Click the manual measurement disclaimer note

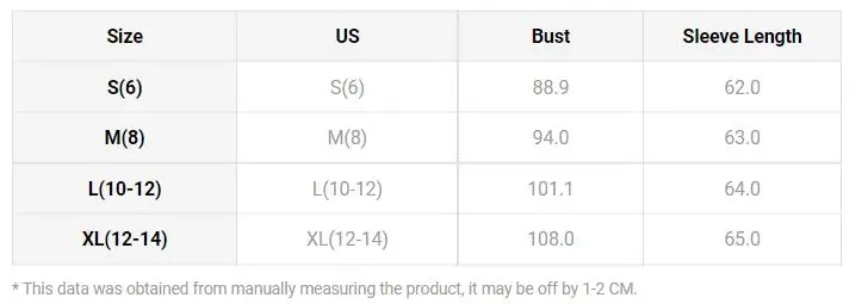coord(324,289)
